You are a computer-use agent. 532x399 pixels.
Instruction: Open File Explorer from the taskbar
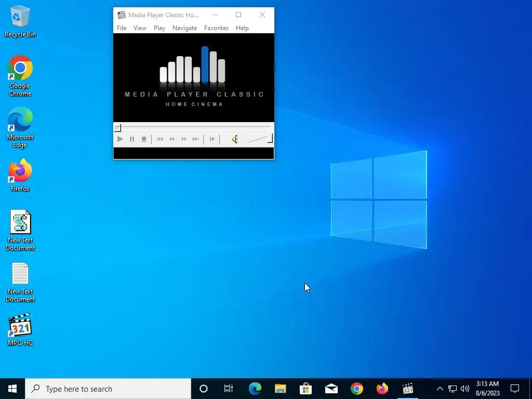pyautogui.click(x=280, y=389)
